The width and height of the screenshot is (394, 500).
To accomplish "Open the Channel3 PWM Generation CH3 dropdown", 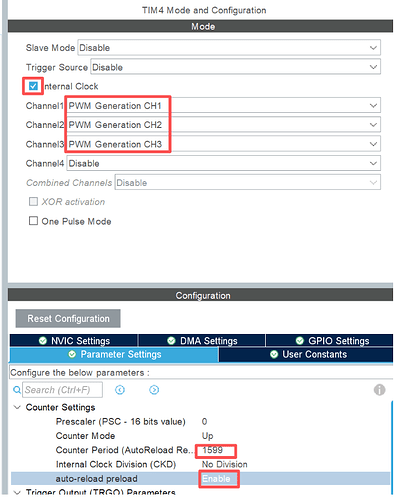I will 223,144.
